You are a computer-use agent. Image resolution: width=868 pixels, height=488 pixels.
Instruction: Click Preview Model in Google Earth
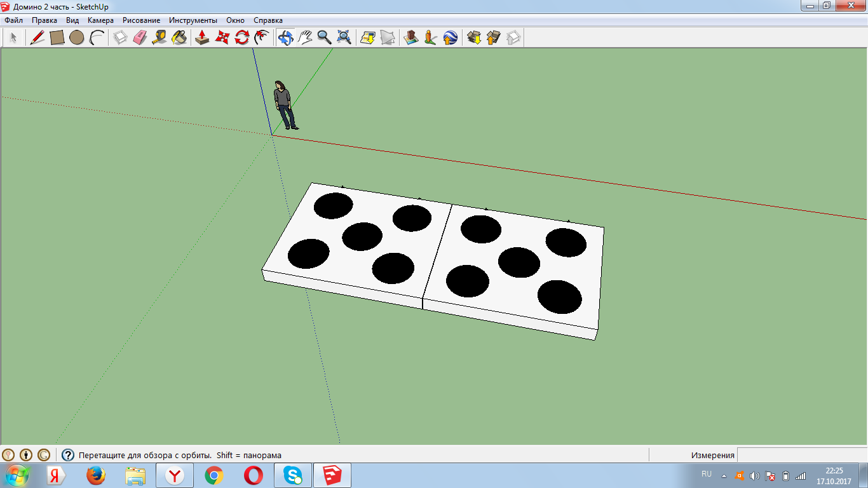tap(451, 38)
